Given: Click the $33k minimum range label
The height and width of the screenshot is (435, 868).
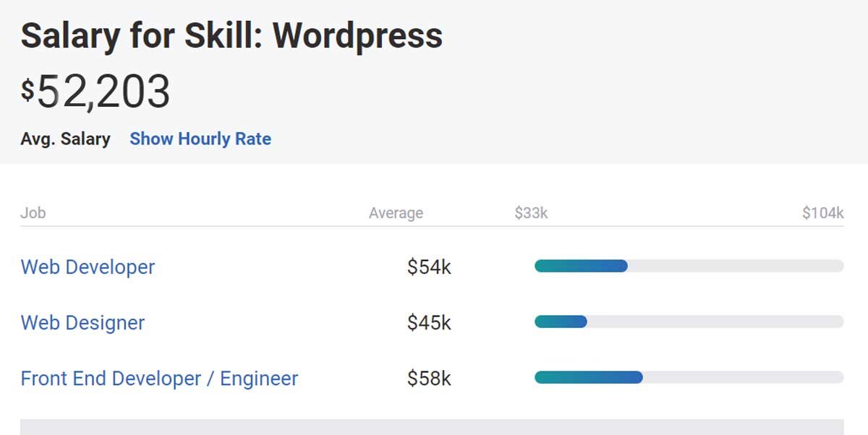Looking at the screenshot, I should tap(531, 213).
